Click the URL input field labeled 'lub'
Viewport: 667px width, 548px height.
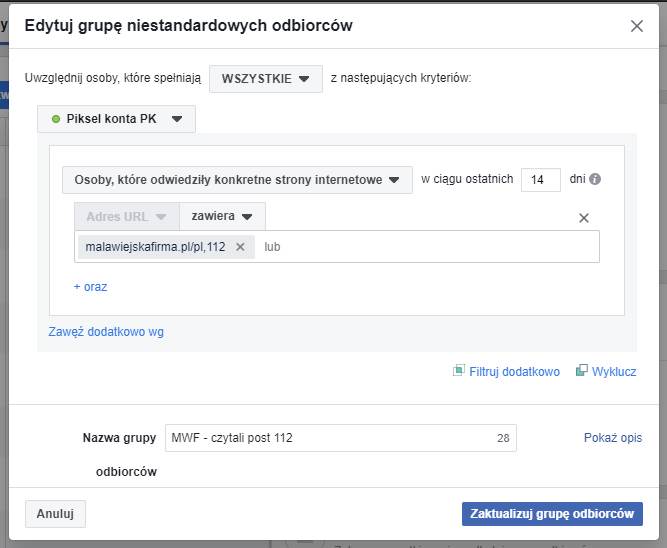point(420,247)
